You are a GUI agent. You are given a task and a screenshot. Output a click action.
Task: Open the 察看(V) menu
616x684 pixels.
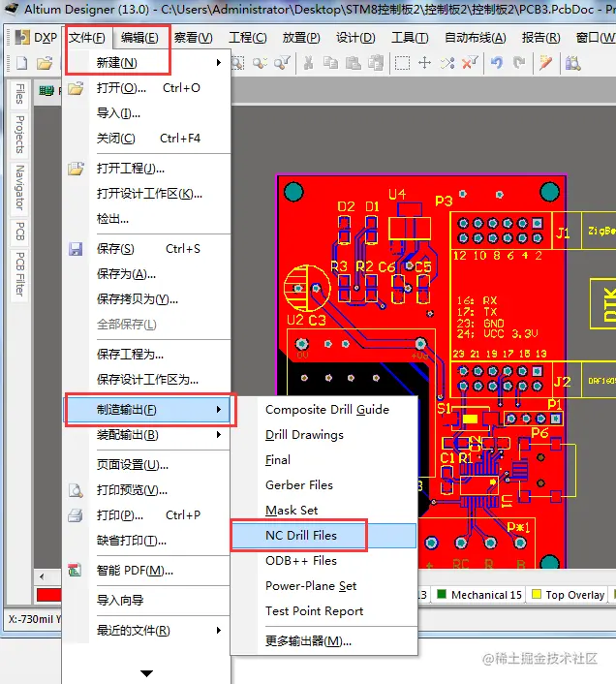click(193, 38)
